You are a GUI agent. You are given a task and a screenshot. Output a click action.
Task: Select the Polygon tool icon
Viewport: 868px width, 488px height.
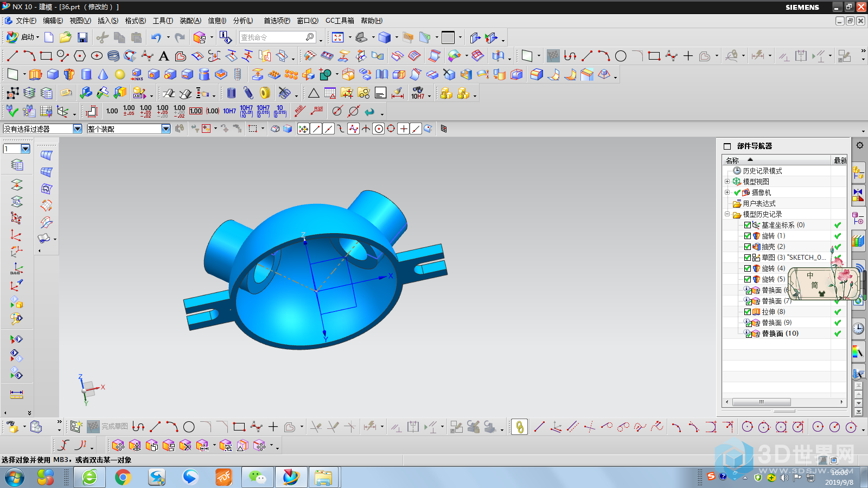pyautogui.click(x=80, y=56)
